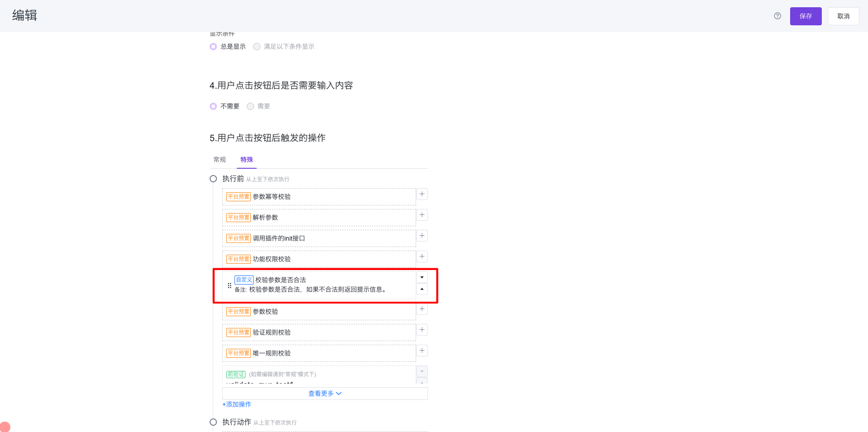
Task: Click the 保存 button
Action: pos(806,16)
